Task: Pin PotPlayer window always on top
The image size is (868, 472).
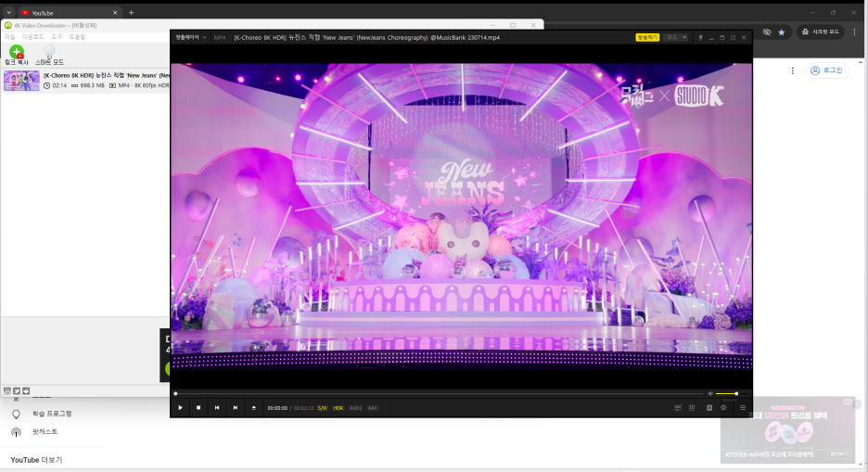Action: coord(700,38)
